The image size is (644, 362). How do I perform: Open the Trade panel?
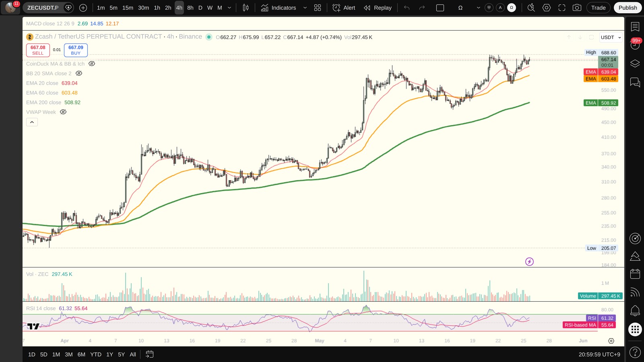pos(598,8)
